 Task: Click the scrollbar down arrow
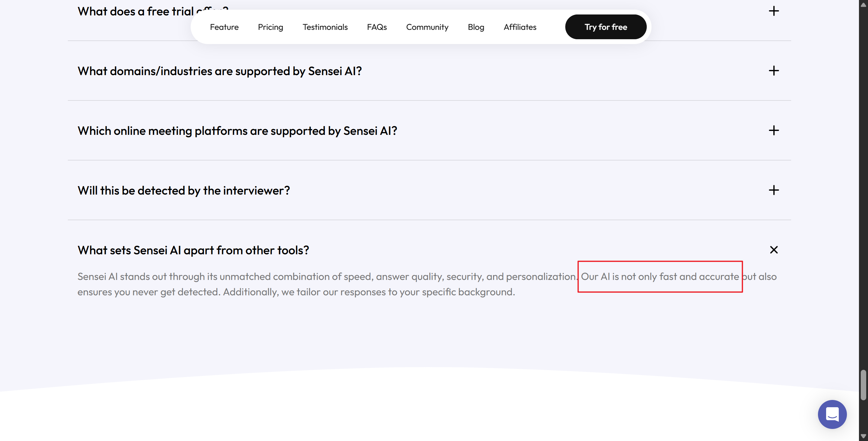click(863, 436)
